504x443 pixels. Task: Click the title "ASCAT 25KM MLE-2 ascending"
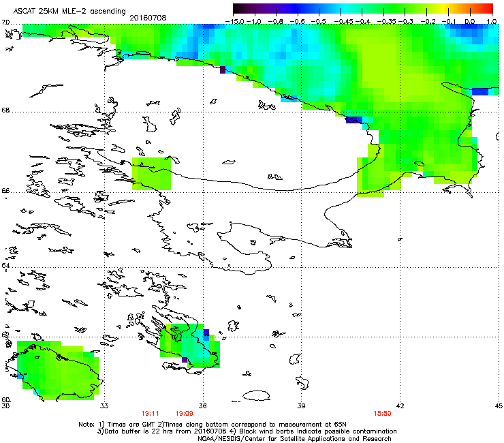coord(69,11)
